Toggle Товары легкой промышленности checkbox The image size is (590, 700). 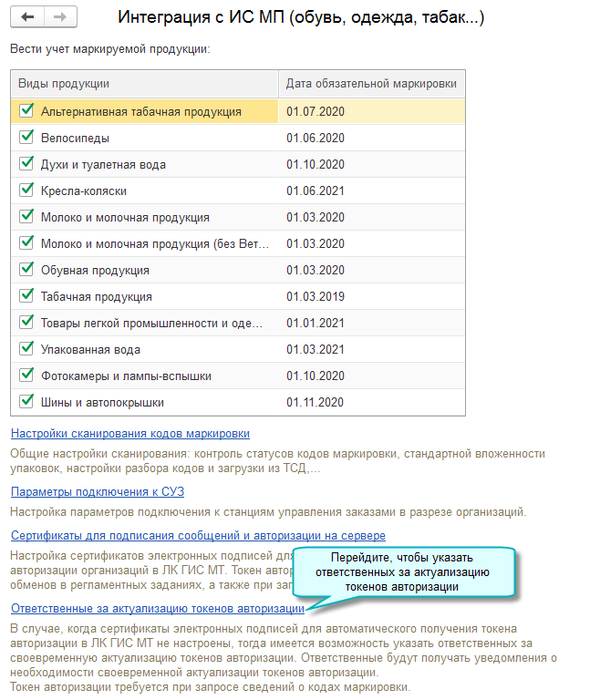(26, 322)
